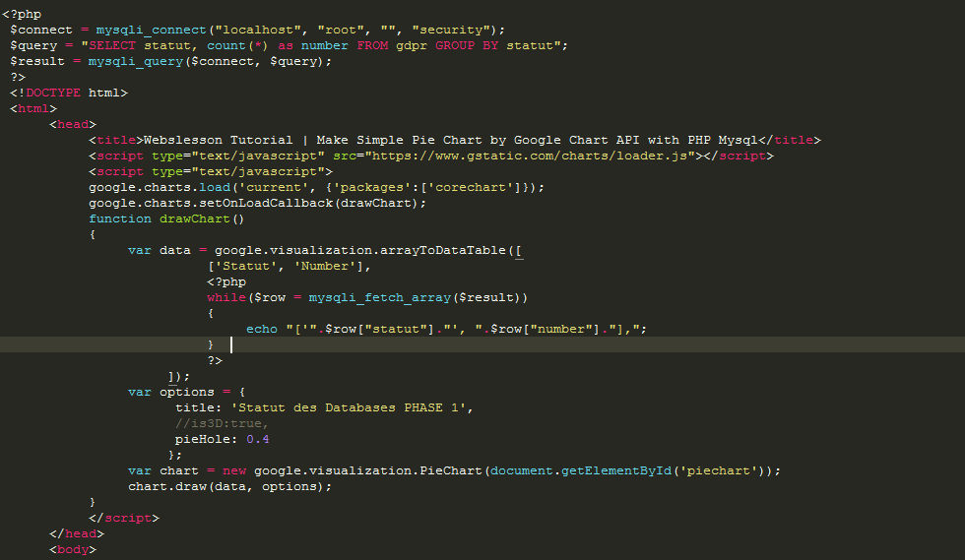
Task: Click the mysqli_query function call
Action: pos(136,62)
